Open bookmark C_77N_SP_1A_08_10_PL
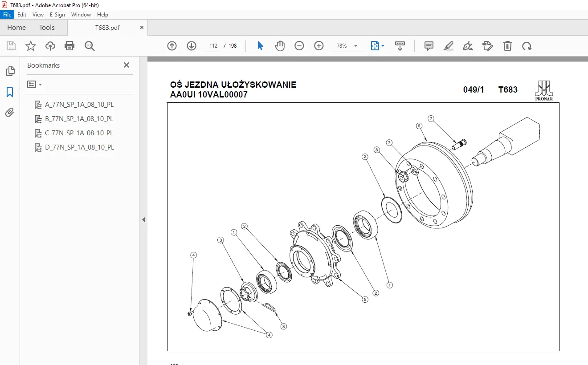Image resolution: width=588 pixels, height=365 pixels. pyautogui.click(x=79, y=133)
